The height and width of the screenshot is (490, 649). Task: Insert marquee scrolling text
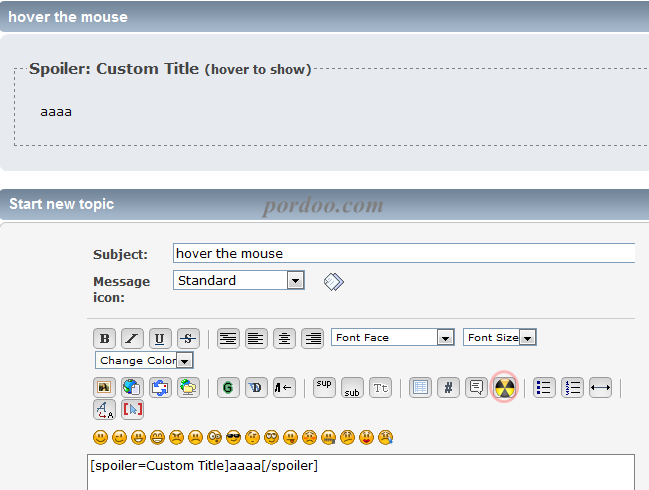(284, 388)
